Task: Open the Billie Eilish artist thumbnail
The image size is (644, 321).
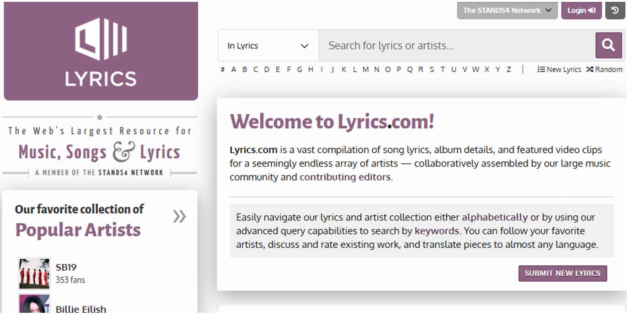Action: [34, 304]
